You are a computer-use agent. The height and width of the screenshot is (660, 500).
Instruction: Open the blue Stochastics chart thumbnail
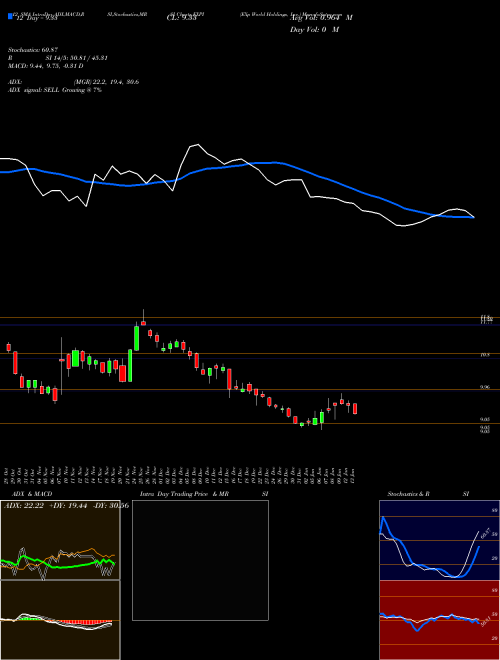click(439, 540)
